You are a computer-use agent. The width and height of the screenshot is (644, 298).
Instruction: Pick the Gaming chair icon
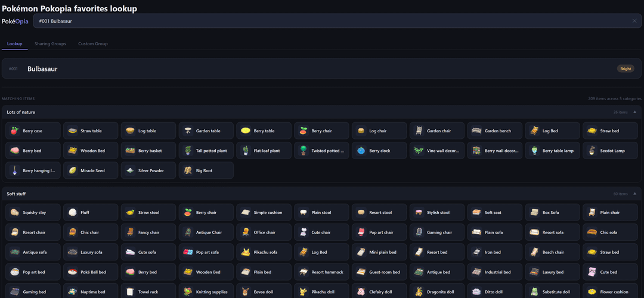coord(419,232)
